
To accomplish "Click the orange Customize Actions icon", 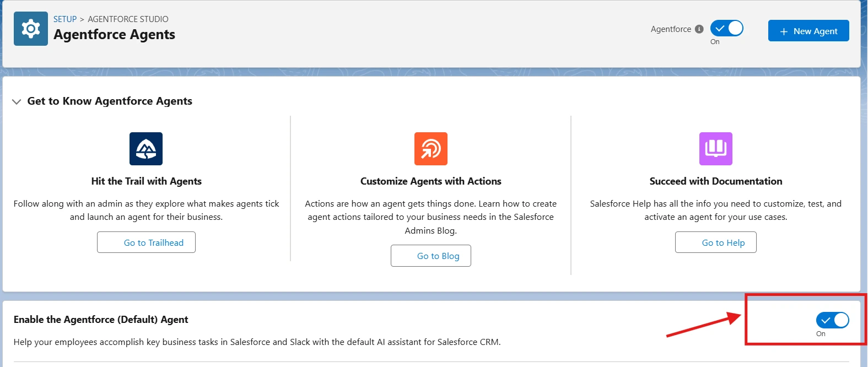I will tap(431, 149).
